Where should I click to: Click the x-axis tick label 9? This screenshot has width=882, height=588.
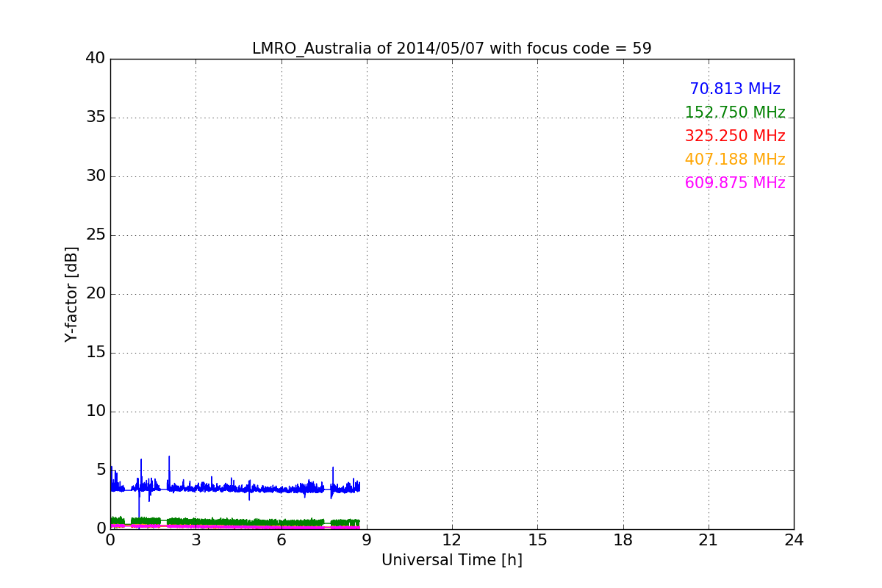tap(367, 540)
